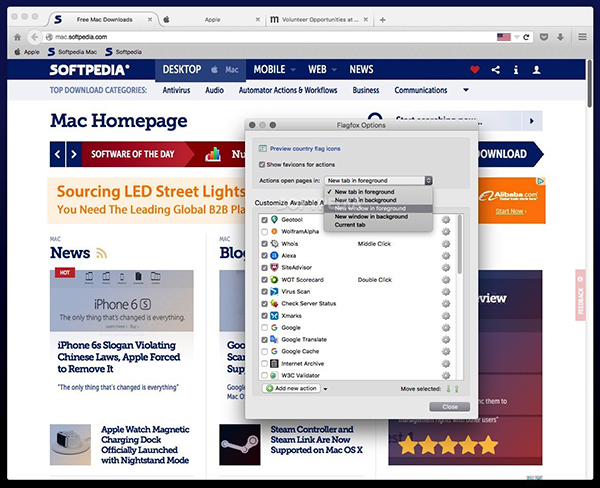Viewport: 600px width, 488px height.
Task: Choose New tab in foreground option
Action: click(x=378, y=192)
